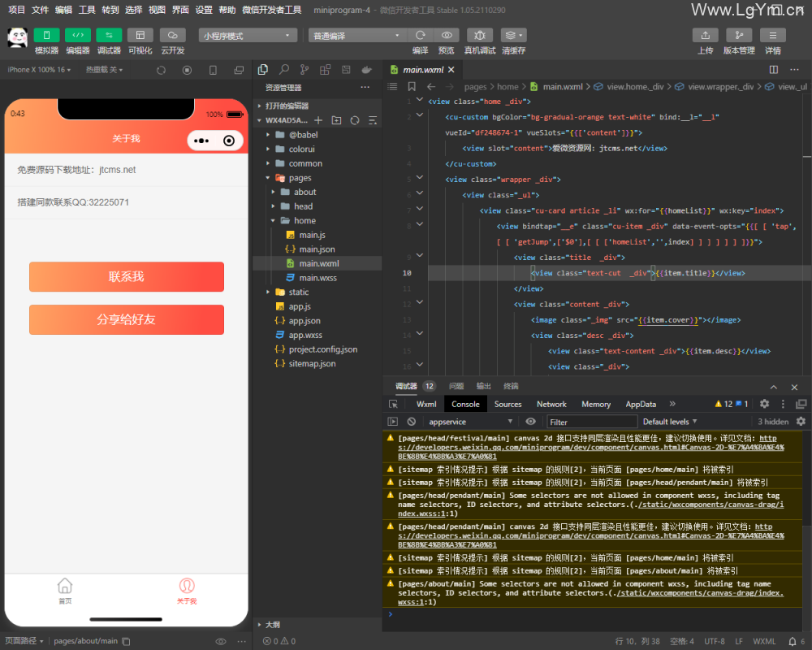Open the 详情 details panel

tap(773, 35)
